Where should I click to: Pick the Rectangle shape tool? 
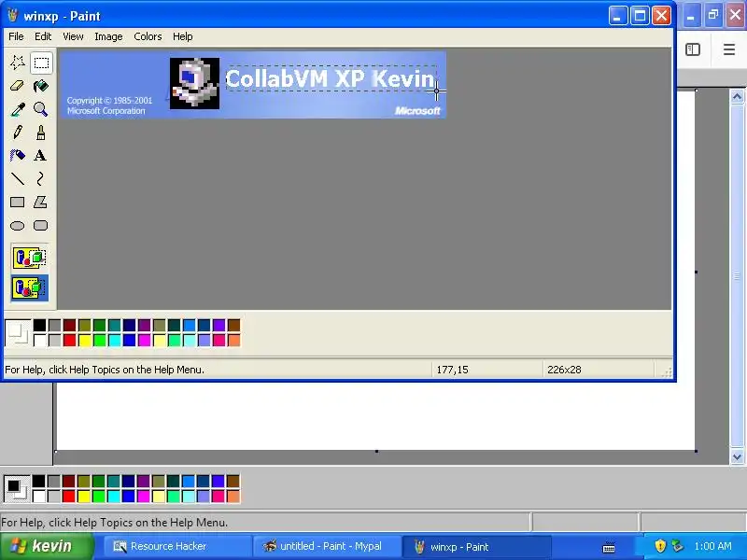pos(18,202)
